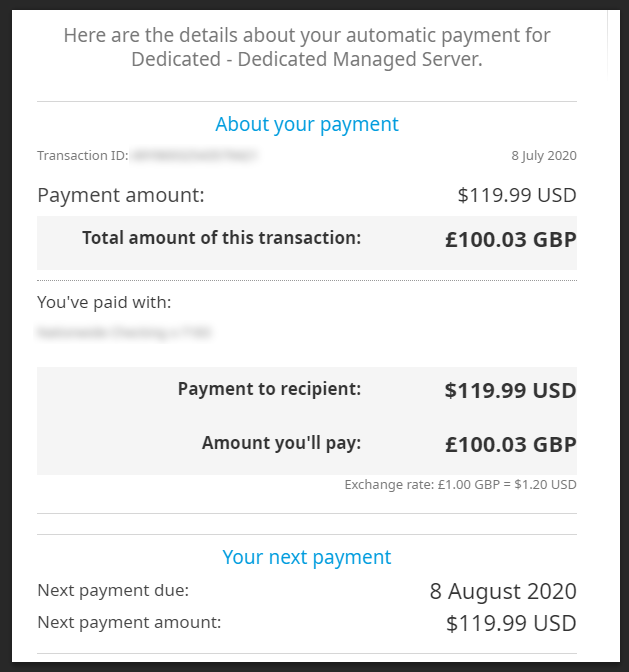Click the £100.03 GBP amount you'll pay
Screen dimensions: 629x672
511,444
